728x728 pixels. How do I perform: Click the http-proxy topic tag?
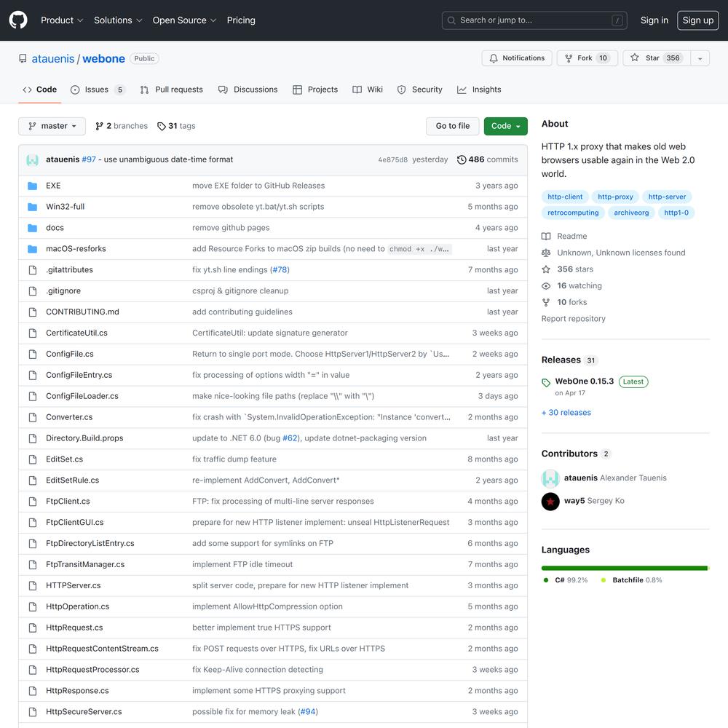pyautogui.click(x=615, y=197)
